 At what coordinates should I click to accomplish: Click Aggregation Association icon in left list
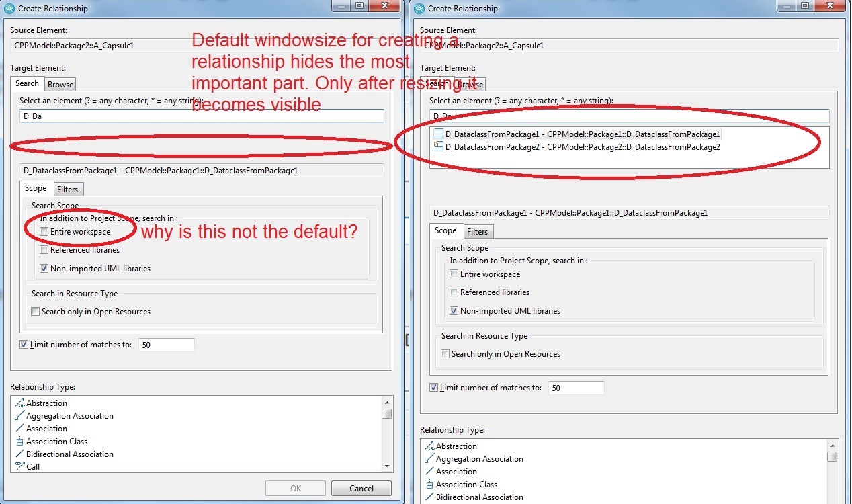click(x=19, y=416)
